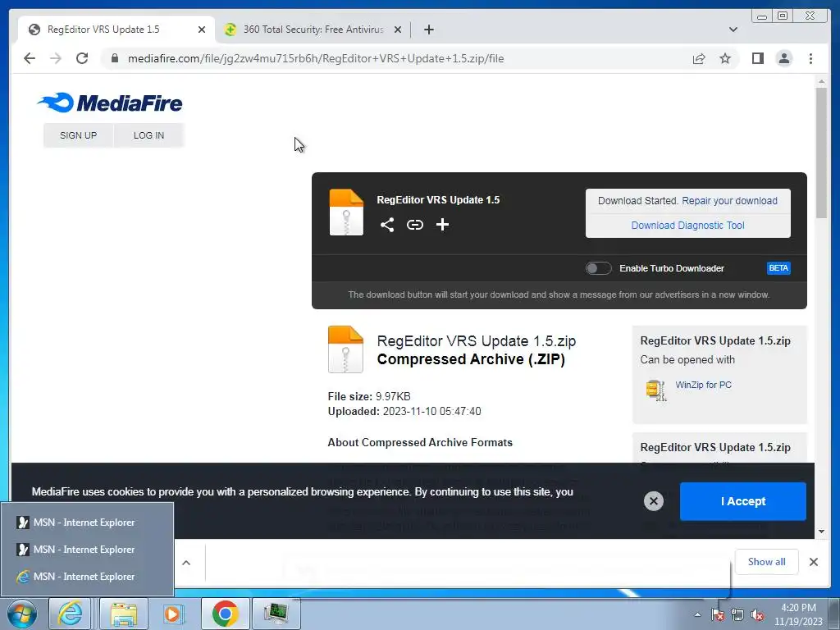The width and height of the screenshot is (840, 630).
Task: Expand the tab search chevron
Action: 733,30
